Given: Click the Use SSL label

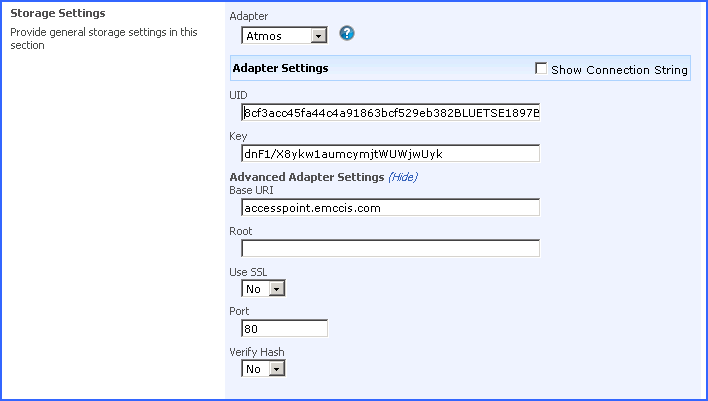Looking at the screenshot, I should pos(248,272).
